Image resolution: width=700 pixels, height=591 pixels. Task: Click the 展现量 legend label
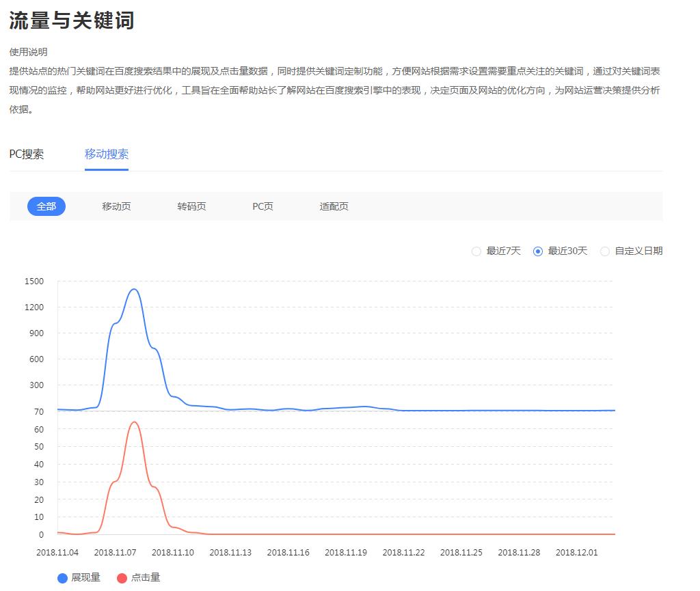coord(85,578)
